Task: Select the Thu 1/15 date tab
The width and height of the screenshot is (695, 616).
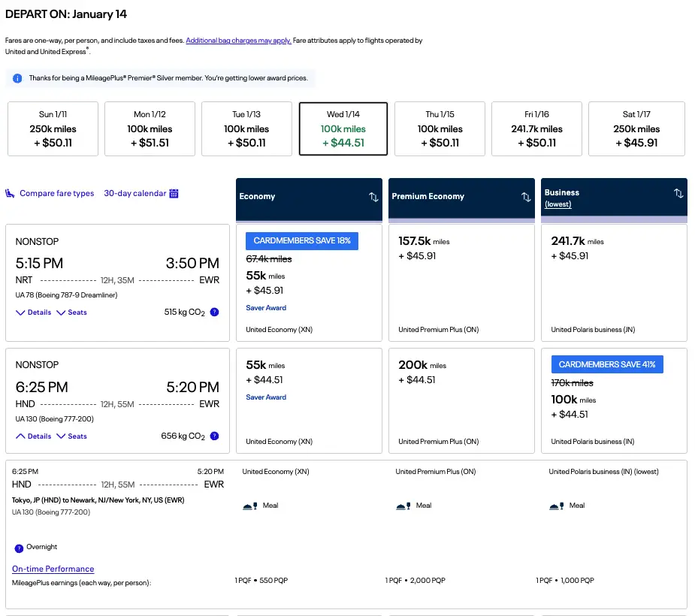Action: (440, 129)
